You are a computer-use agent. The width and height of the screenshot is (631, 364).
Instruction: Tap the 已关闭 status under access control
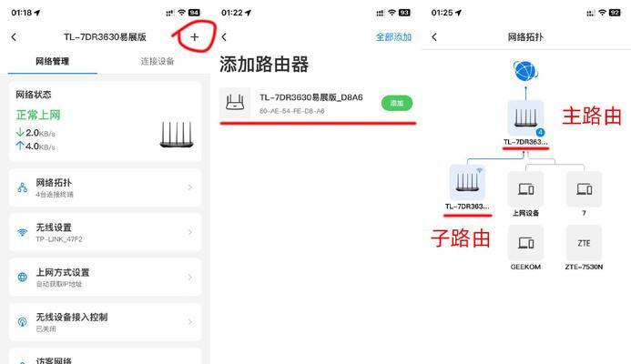pos(46,329)
